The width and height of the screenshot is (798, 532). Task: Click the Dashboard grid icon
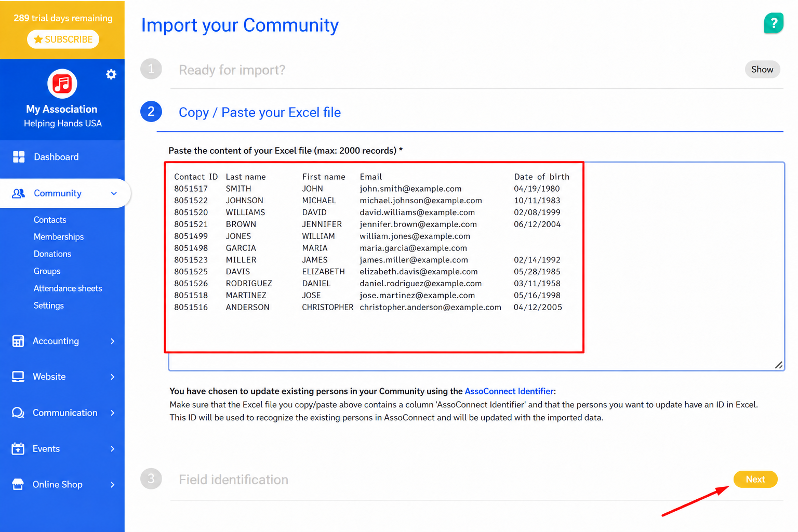coord(19,157)
